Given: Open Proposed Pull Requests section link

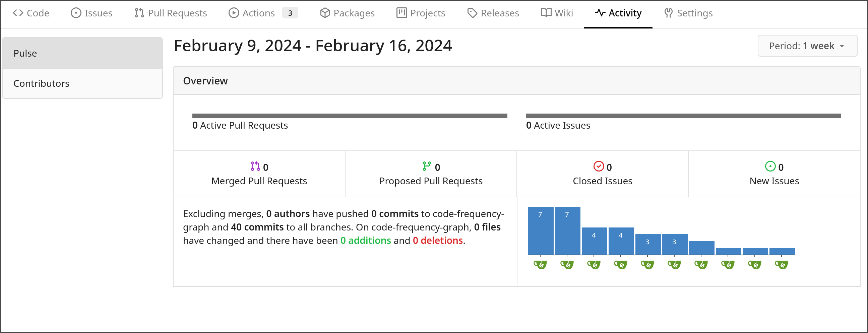Looking at the screenshot, I should tap(431, 174).
